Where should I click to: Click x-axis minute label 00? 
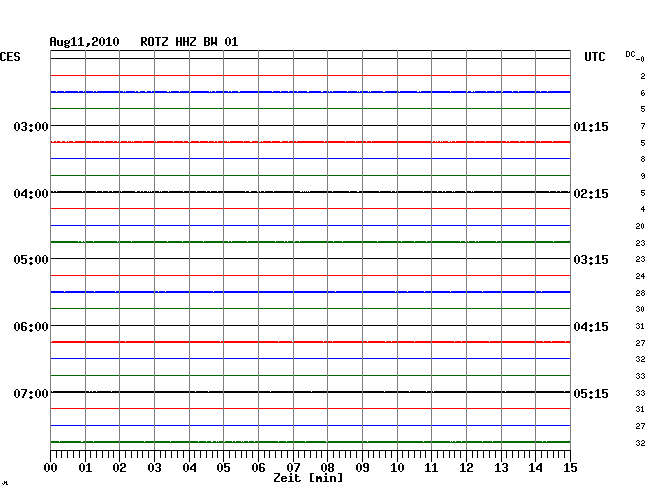point(51,468)
